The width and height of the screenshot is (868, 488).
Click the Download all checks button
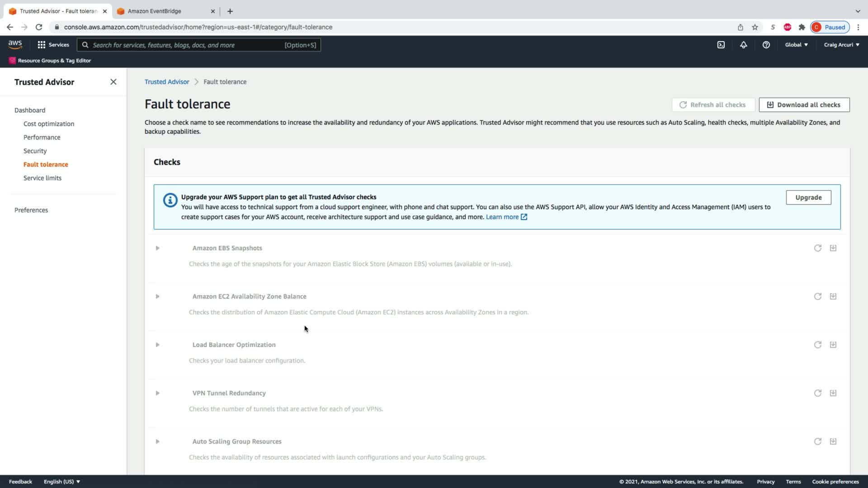[804, 105]
